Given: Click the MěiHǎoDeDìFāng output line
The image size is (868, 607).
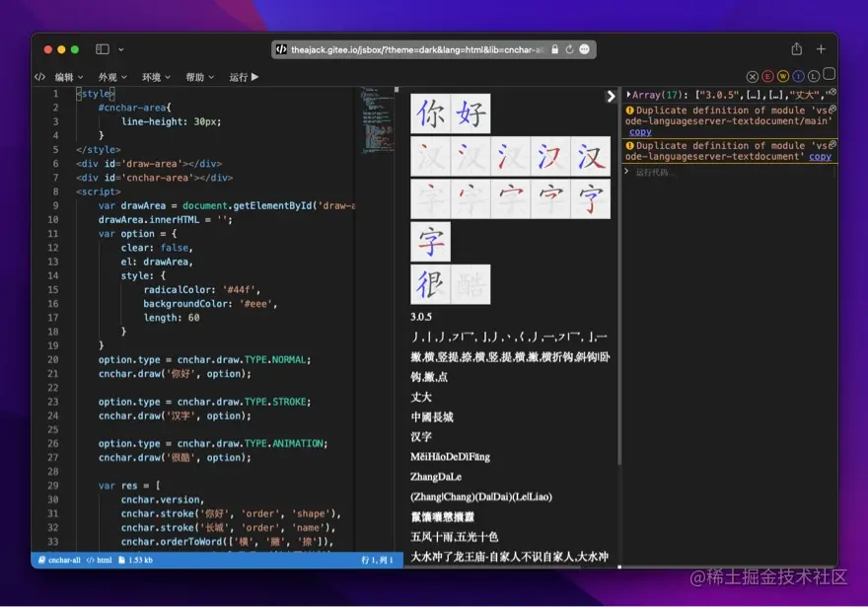Looking at the screenshot, I should [450, 457].
